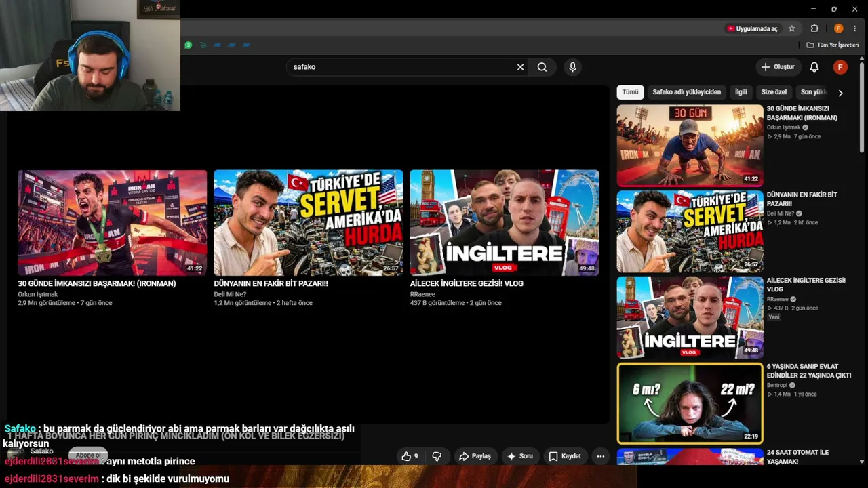Play end-screen Türkiye'de Servet thumbnail
The width and height of the screenshot is (868, 488).
click(309, 222)
